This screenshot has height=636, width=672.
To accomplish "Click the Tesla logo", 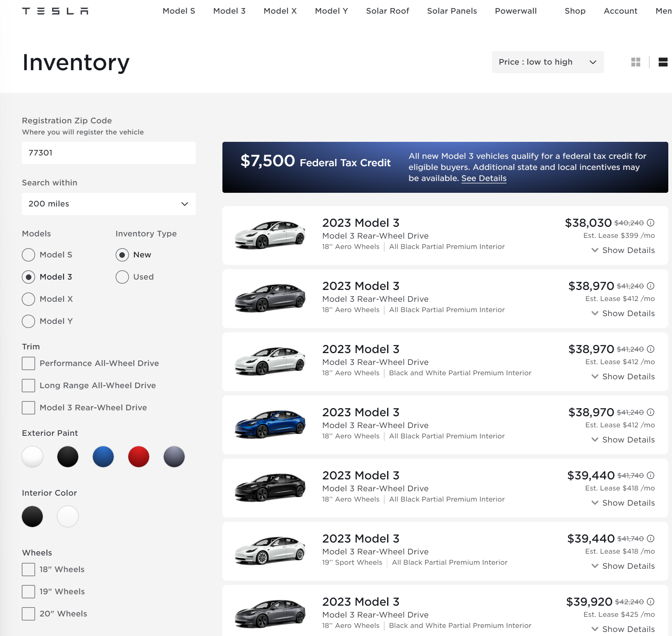I will (55, 11).
